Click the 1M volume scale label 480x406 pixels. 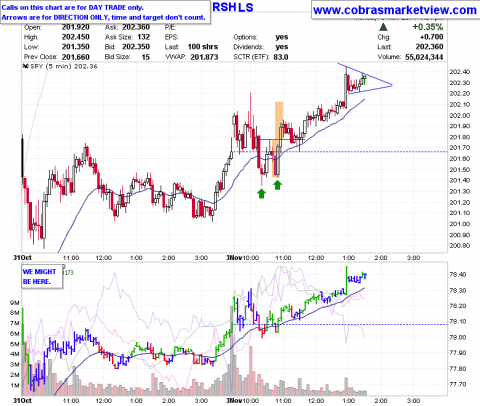[15, 385]
